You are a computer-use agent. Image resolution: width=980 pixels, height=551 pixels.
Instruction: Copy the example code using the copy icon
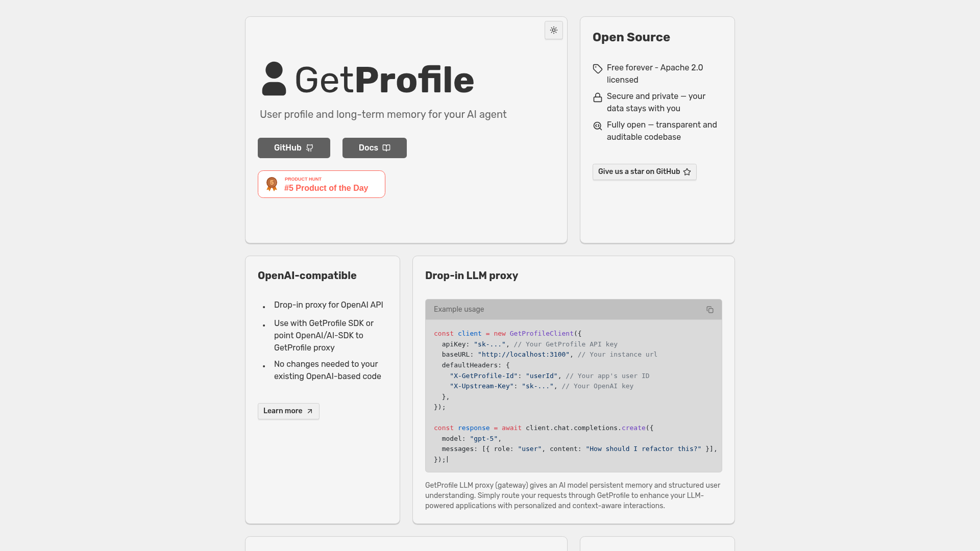pos(710,310)
